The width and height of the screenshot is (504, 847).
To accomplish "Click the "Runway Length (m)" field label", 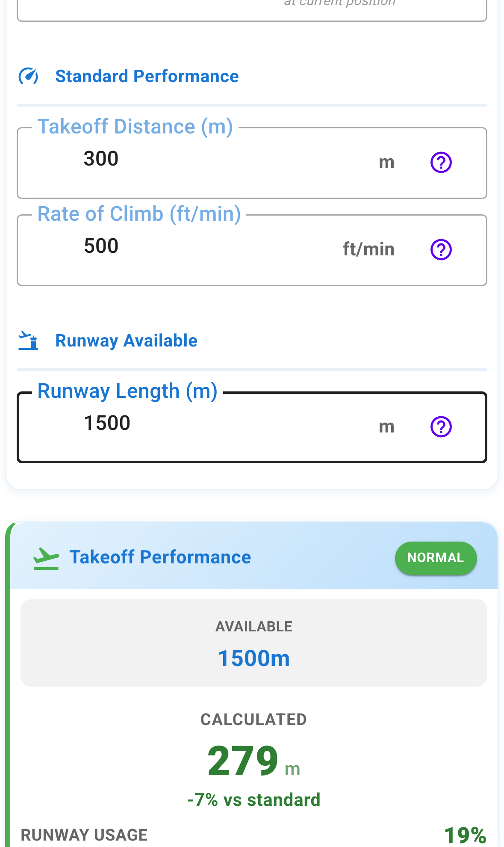I will click(127, 391).
